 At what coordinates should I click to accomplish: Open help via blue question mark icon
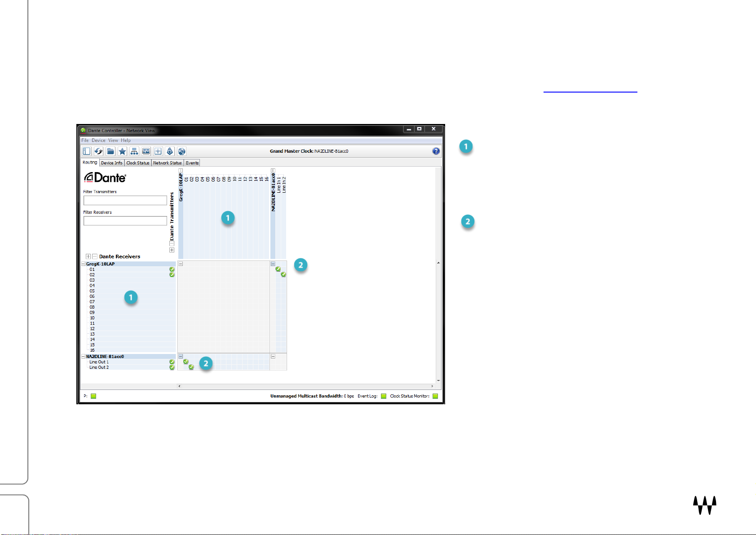[436, 151]
